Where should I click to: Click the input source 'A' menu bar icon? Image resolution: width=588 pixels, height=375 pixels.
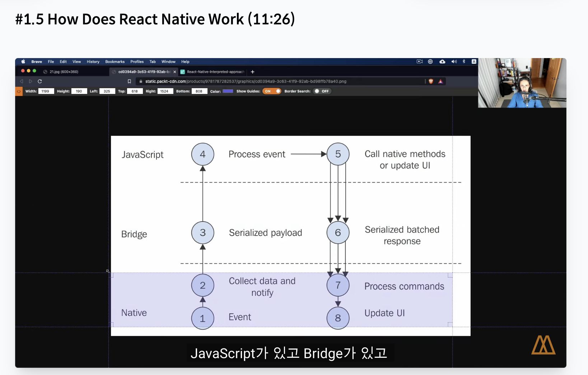click(474, 62)
